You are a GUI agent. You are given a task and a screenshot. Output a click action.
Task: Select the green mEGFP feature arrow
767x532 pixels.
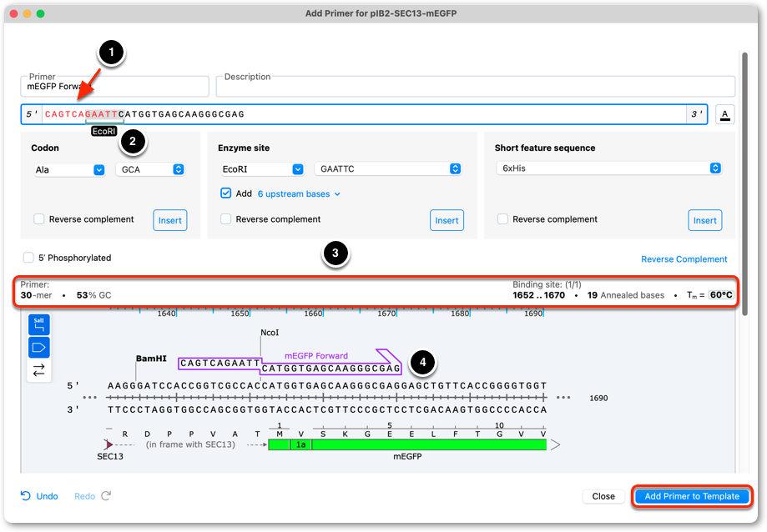(x=407, y=444)
